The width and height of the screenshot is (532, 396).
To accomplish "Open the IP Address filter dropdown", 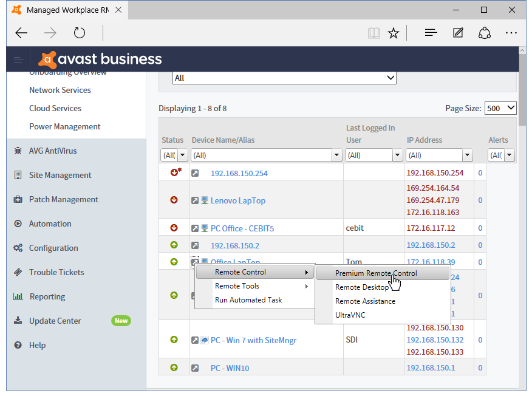I will (x=466, y=155).
